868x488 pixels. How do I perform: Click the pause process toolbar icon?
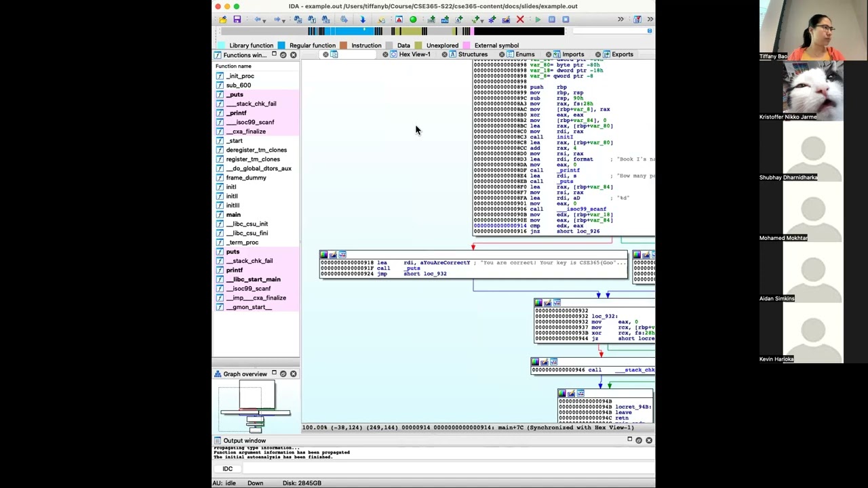click(552, 20)
